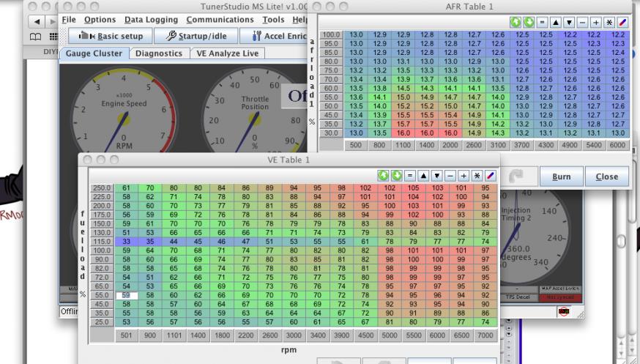The image size is (640, 364).
Task: Click the increment up-arrow icon in VE Table
Action: (x=422, y=176)
